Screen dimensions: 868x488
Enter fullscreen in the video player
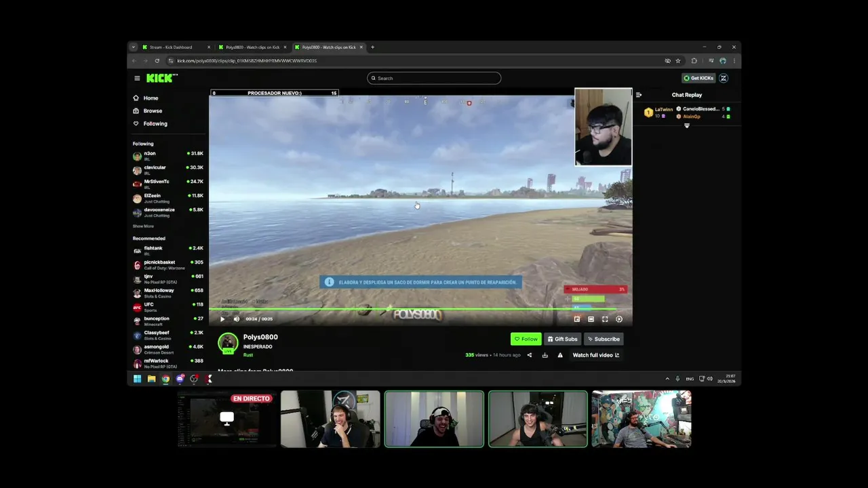[x=605, y=319]
